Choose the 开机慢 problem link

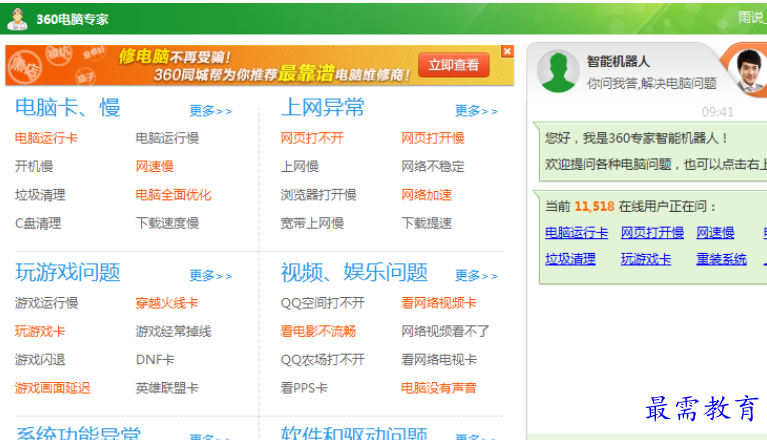point(34,167)
